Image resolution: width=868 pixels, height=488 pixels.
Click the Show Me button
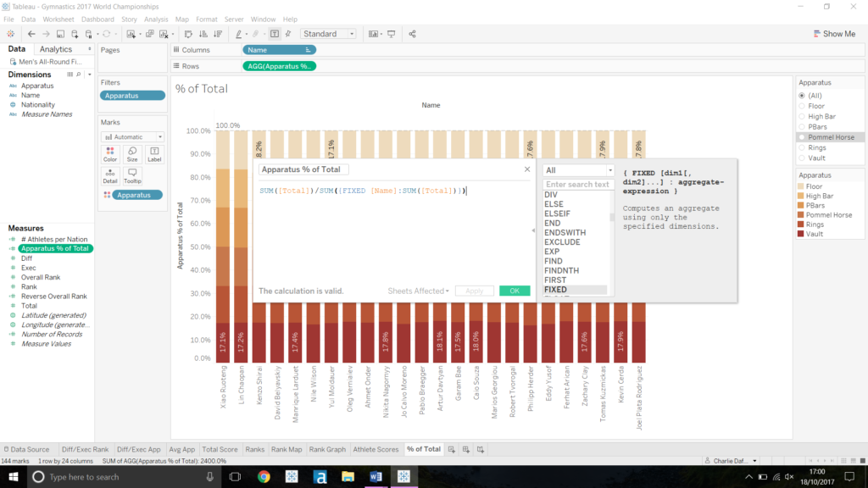tap(834, 34)
